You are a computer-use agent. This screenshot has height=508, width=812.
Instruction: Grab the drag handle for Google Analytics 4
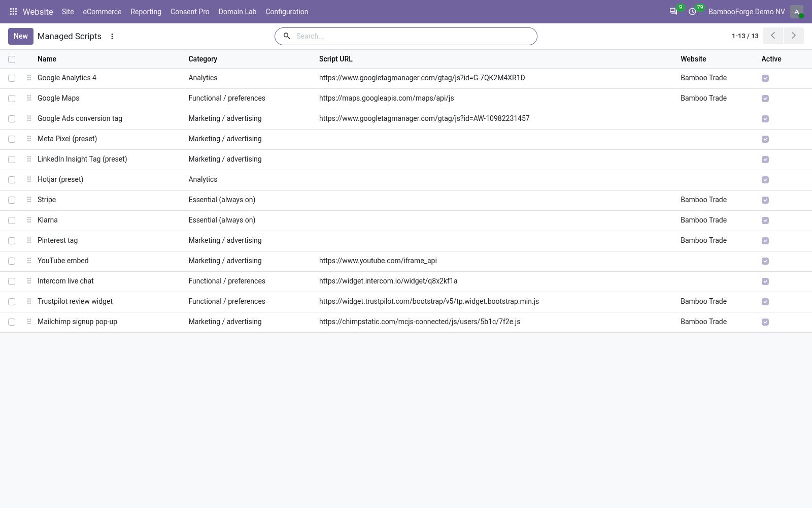(29, 78)
